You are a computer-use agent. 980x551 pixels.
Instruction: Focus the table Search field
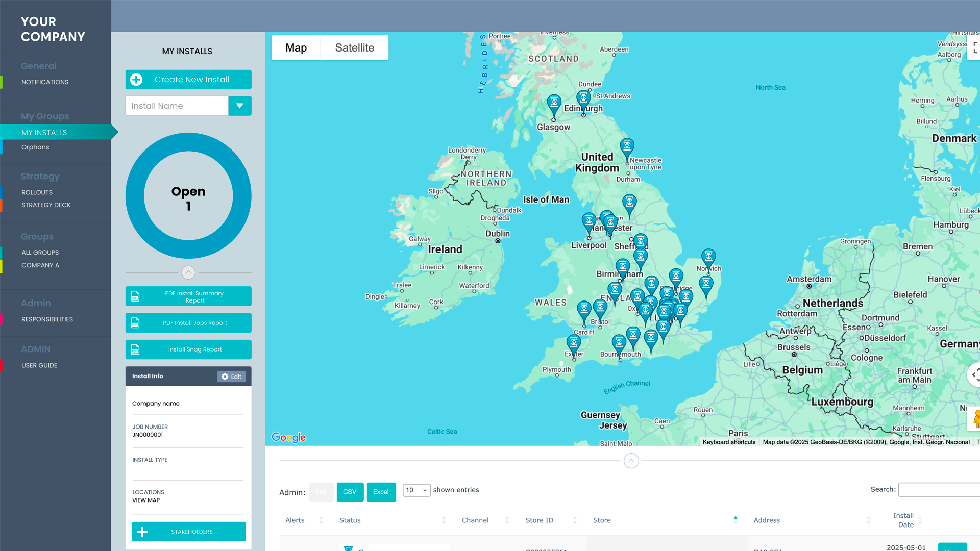point(939,490)
